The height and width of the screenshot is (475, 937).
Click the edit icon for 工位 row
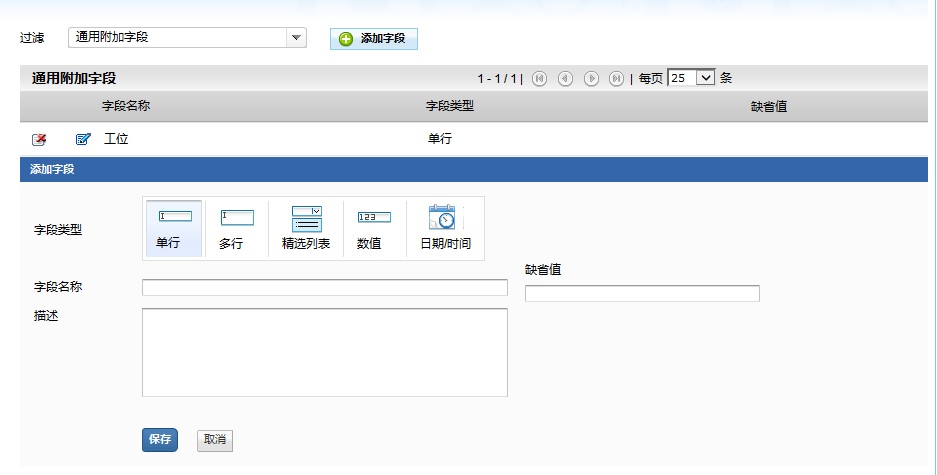click(x=83, y=139)
